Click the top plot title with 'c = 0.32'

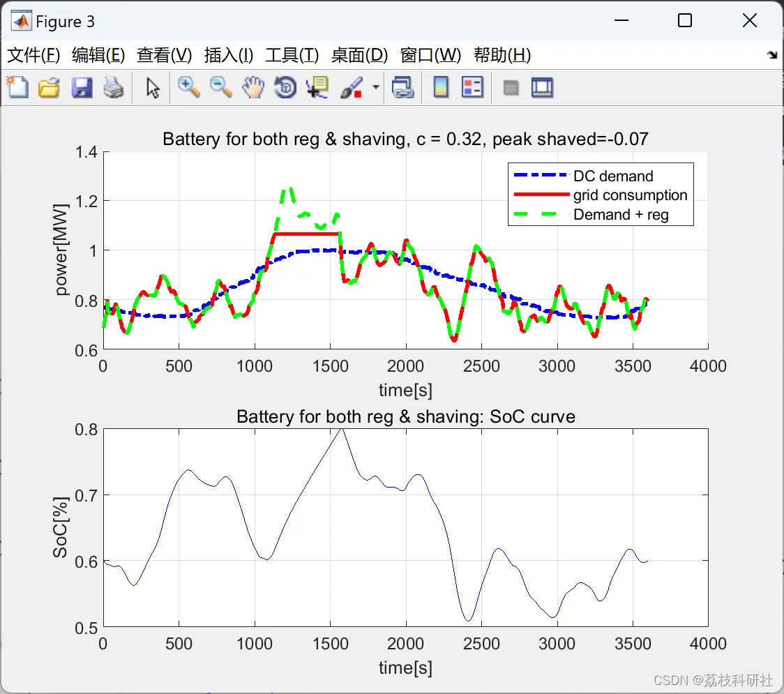point(405,139)
